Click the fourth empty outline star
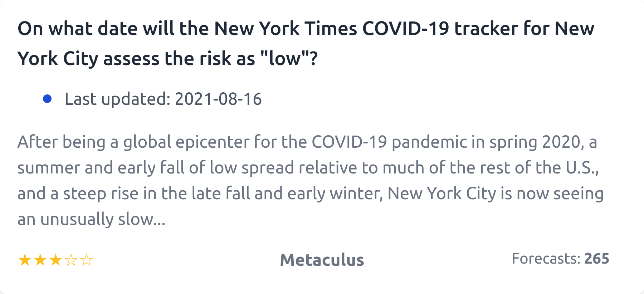The image size is (644, 294). tap(71, 260)
